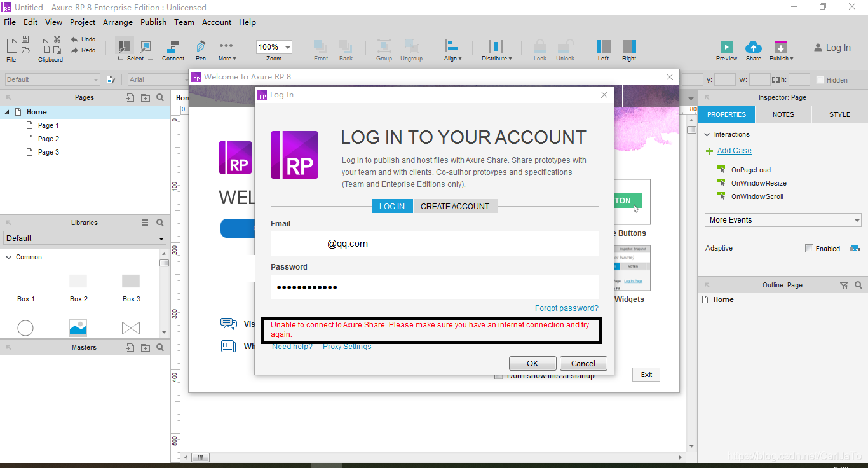Image resolution: width=868 pixels, height=468 pixels.
Task: Select Page 2 in Pages tree
Action: (48, 139)
